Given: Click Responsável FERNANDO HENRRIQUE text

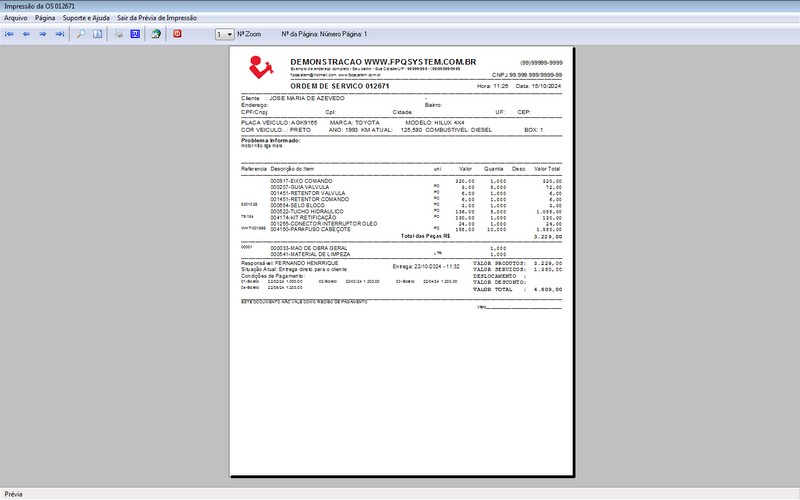Looking at the screenshot, I should pyautogui.click(x=290, y=263).
